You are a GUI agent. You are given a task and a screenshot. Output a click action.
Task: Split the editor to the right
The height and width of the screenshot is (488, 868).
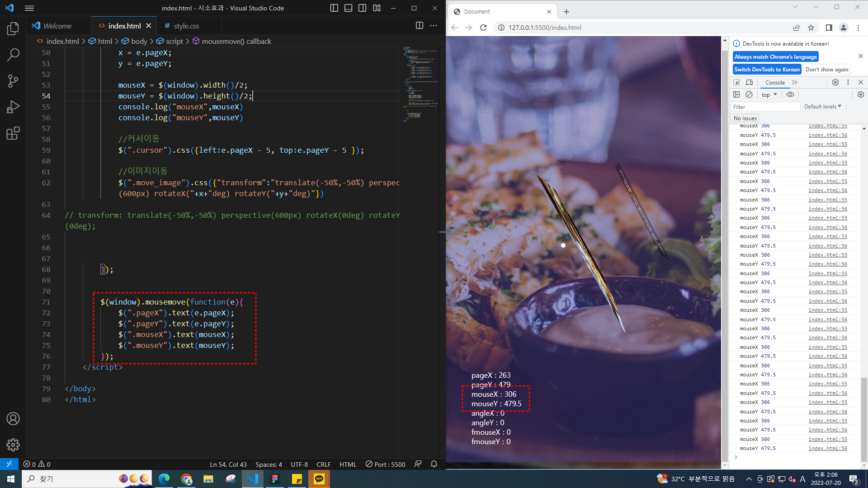point(419,26)
